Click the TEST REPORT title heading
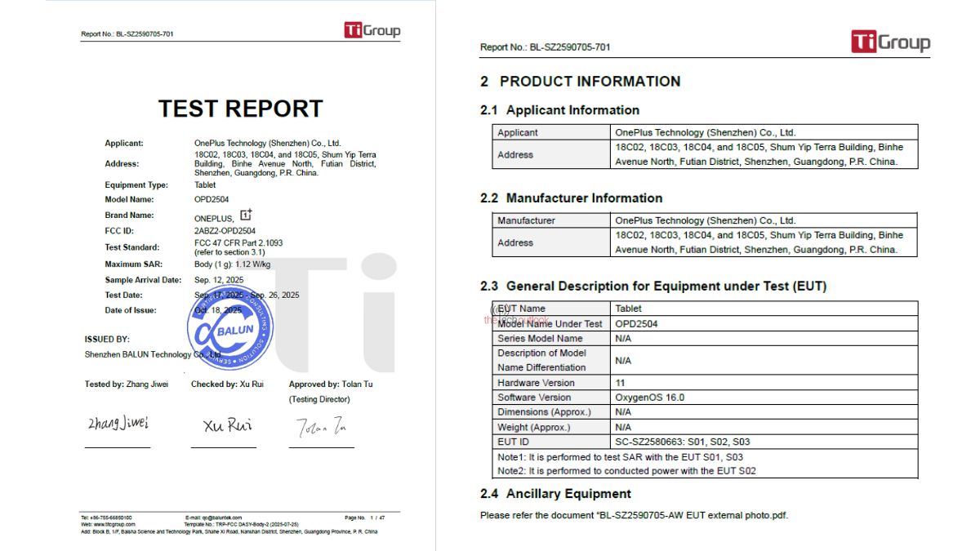 (240, 109)
